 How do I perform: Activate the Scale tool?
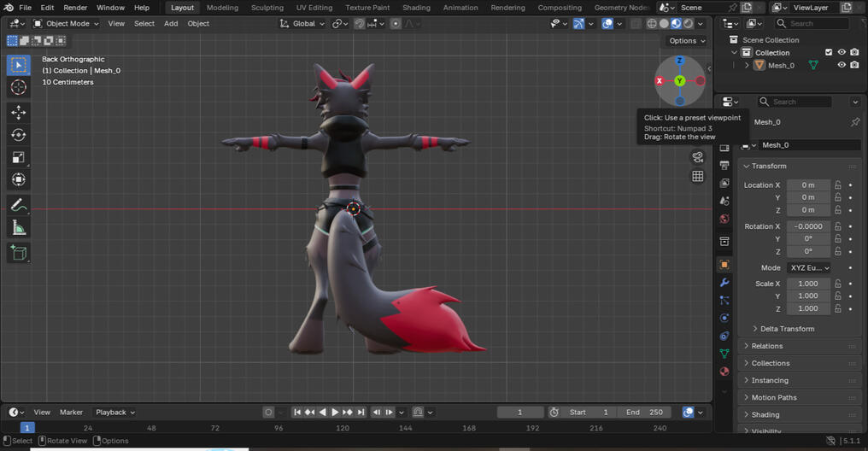18,157
